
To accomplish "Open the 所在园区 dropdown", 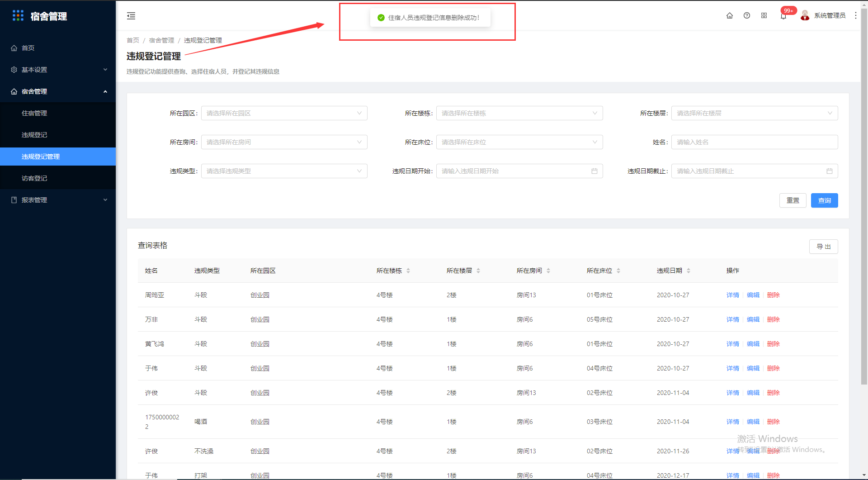I will 284,113.
